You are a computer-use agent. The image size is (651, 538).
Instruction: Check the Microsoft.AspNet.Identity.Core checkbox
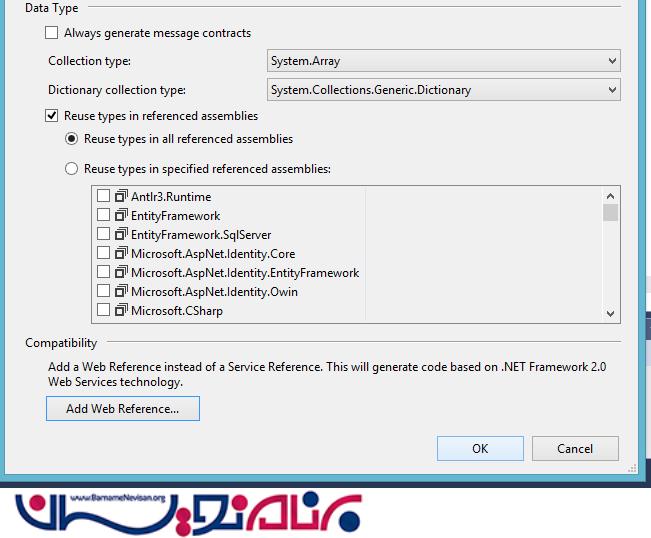[x=103, y=253]
